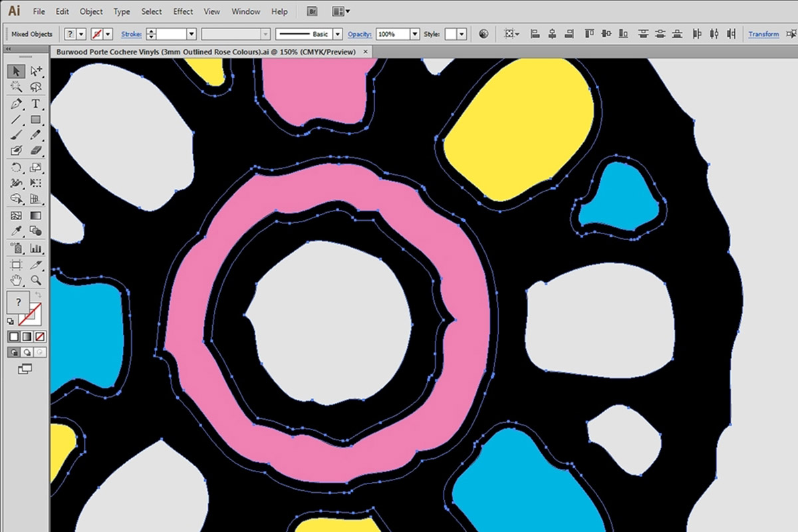
Task: Choose the Eyedropper tool
Action: coord(17,231)
